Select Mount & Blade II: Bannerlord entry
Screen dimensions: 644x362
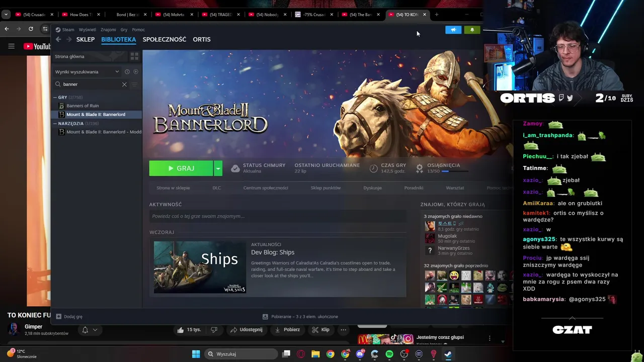pyautogui.click(x=96, y=114)
